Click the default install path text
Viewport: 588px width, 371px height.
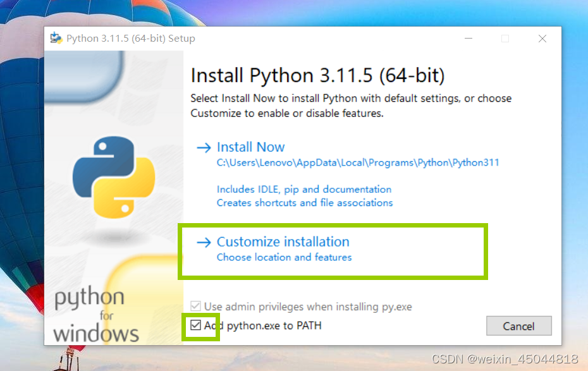click(358, 162)
